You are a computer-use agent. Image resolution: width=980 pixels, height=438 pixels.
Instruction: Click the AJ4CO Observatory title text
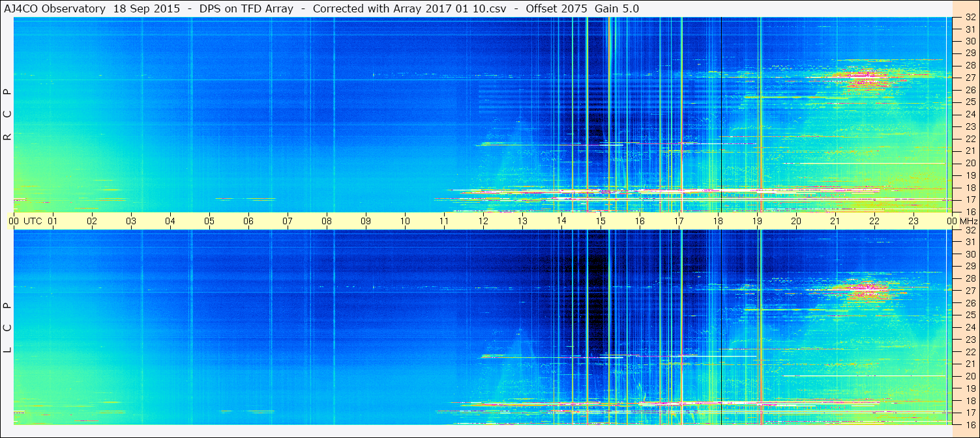click(x=55, y=8)
